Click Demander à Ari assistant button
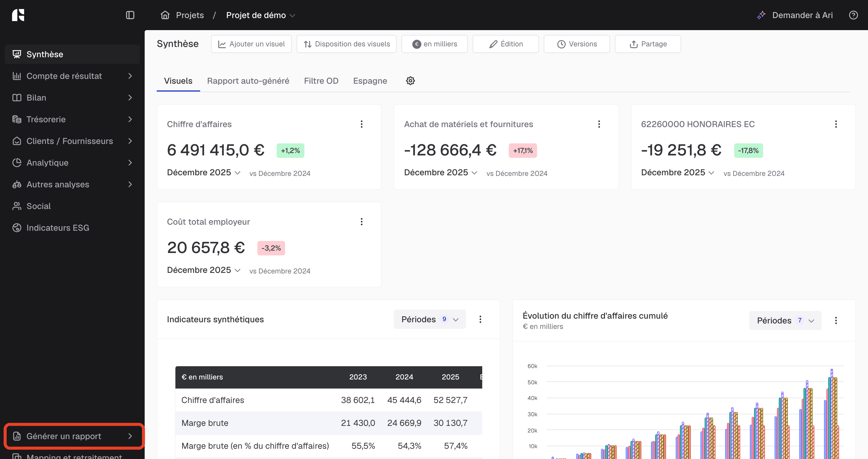 tap(795, 15)
